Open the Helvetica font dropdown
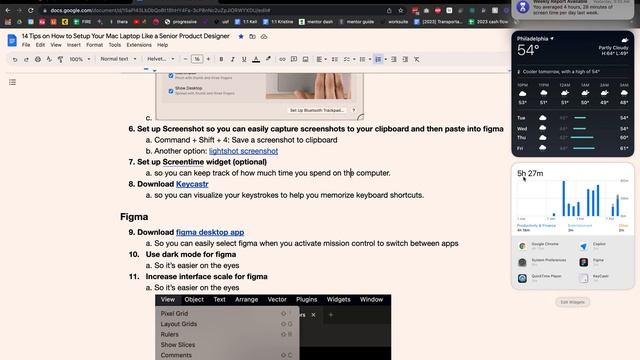640x360 pixels. tap(160, 59)
